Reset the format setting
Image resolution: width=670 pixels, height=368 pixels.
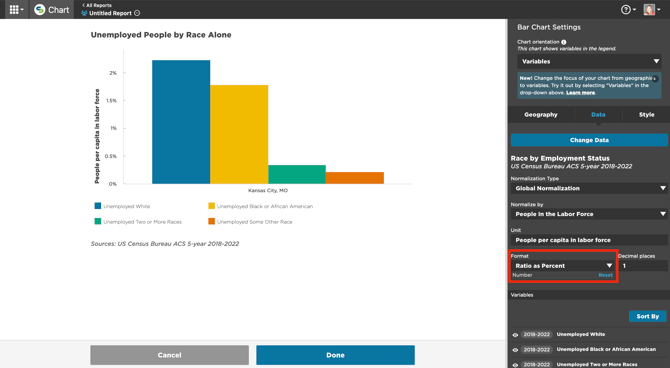click(x=605, y=275)
